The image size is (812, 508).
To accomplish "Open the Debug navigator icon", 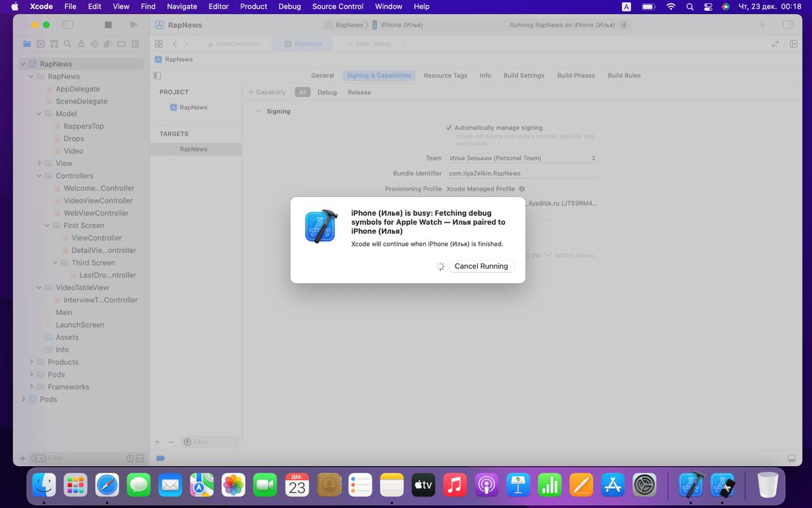I will pos(108,44).
